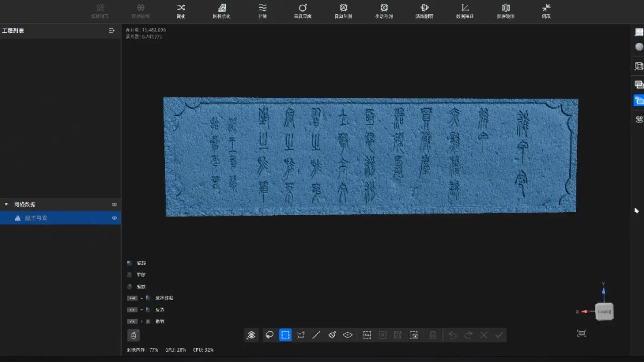Click the 平移 pan mouse hint
This screenshot has height=362, width=644.
tap(141, 275)
